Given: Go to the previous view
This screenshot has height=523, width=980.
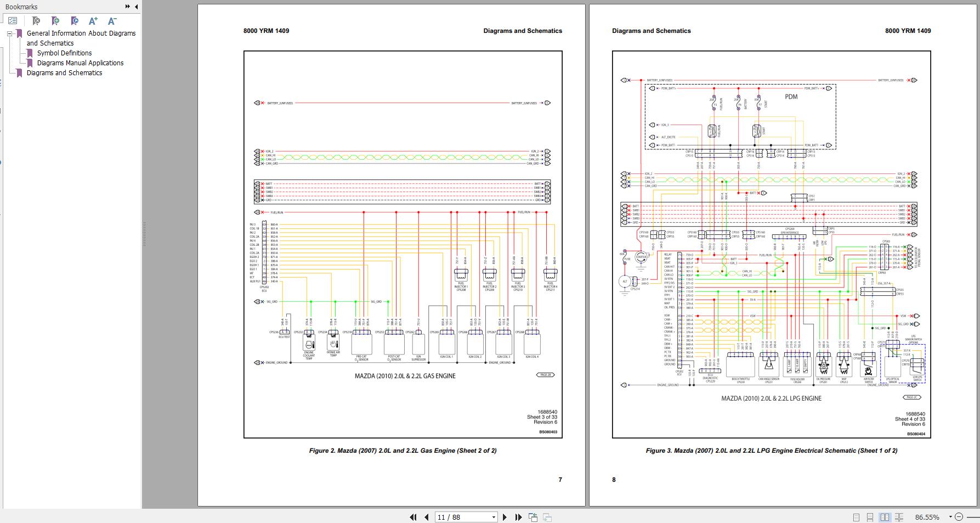Looking at the screenshot, I should point(533,517).
